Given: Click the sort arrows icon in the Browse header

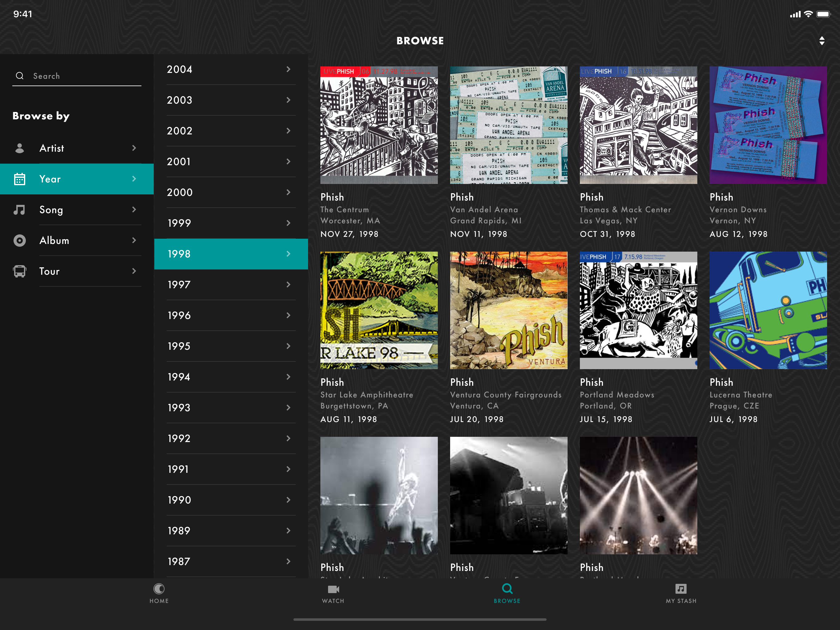Looking at the screenshot, I should pos(821,41).
